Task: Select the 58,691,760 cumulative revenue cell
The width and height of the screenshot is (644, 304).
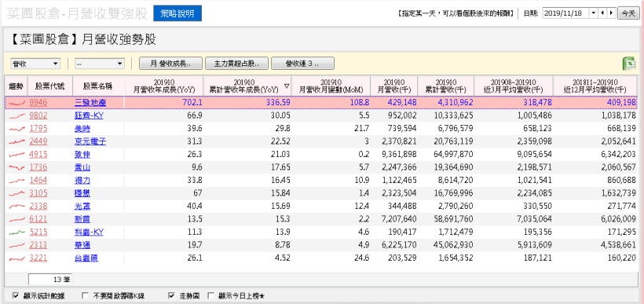Action: [445, 219]
